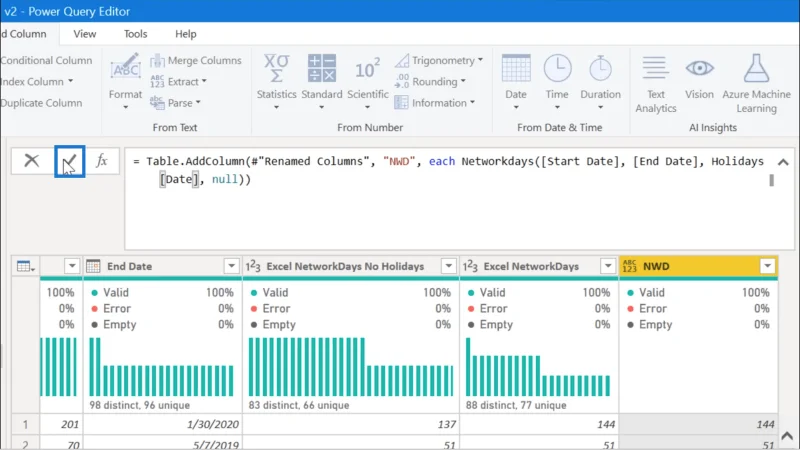Select Excel NetworkDays No Holidays header
The width and height of the screenshot is (800, 450).
[x=351, y=266]
